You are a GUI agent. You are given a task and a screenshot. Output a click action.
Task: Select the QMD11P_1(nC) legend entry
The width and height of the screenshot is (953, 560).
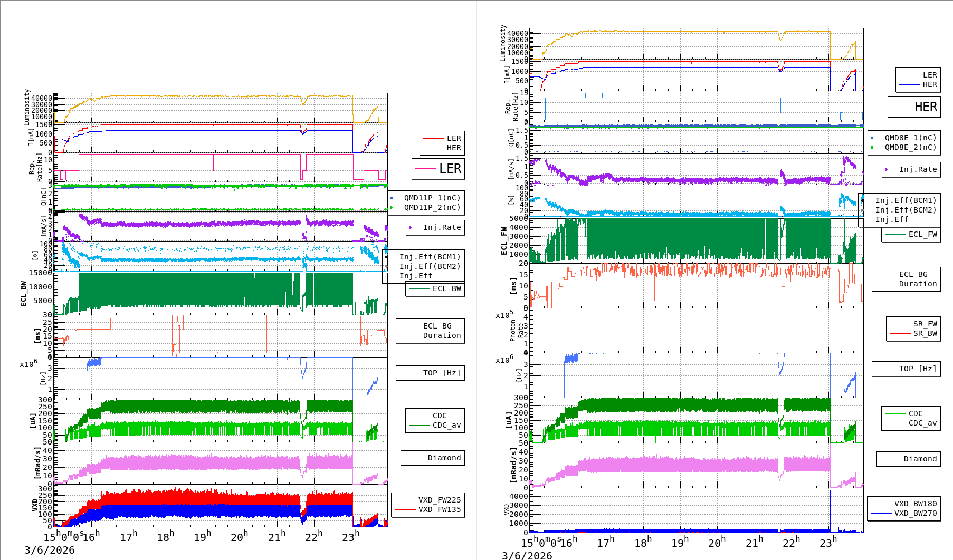pos(432,198)
